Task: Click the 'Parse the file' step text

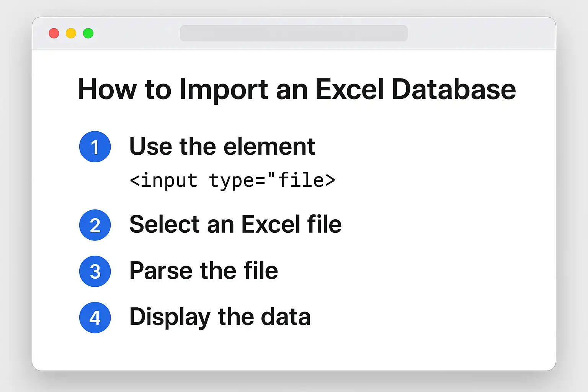Action: [204, 271]
